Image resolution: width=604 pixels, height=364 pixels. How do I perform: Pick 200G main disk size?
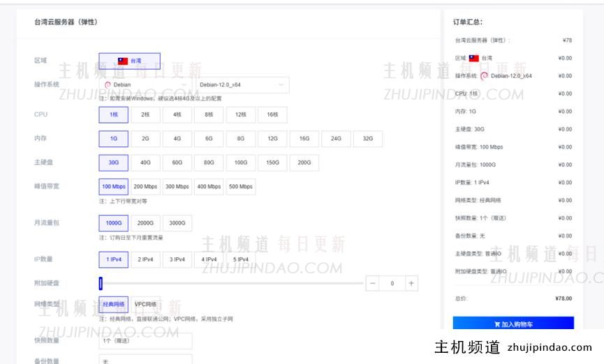pyautogui.click(x=304, y=162)
